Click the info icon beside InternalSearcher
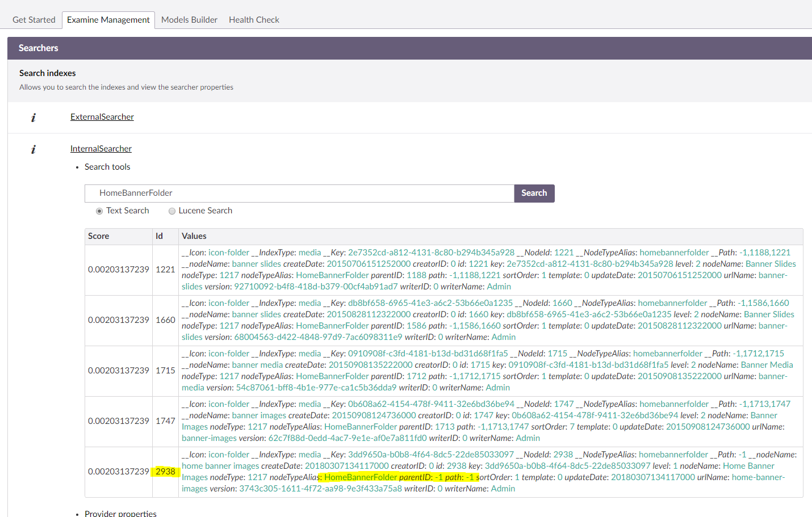This screenshot has width=812, height=517. [x=34, y=149]
